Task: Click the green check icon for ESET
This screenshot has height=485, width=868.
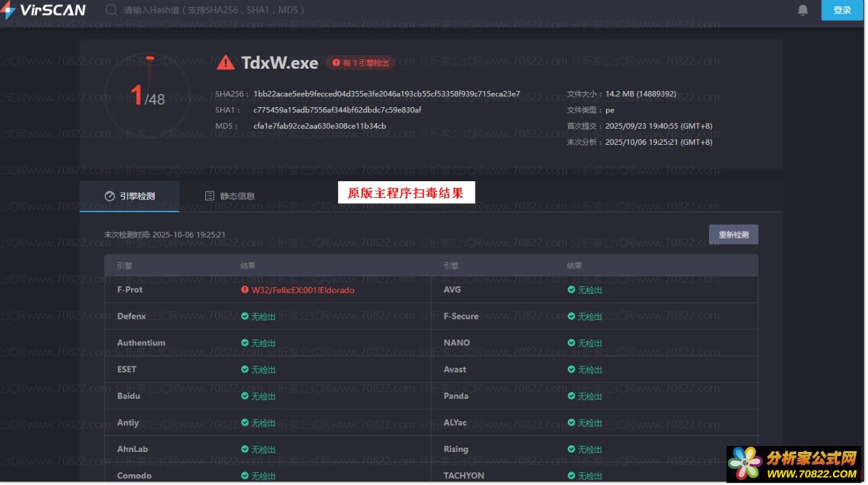Action: tap(245, 369)
